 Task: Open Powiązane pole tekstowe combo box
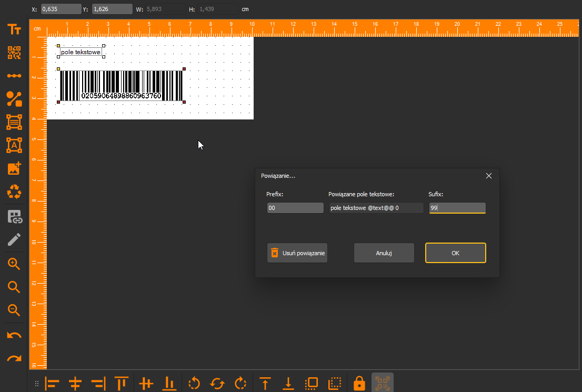(x=376, y=208)
